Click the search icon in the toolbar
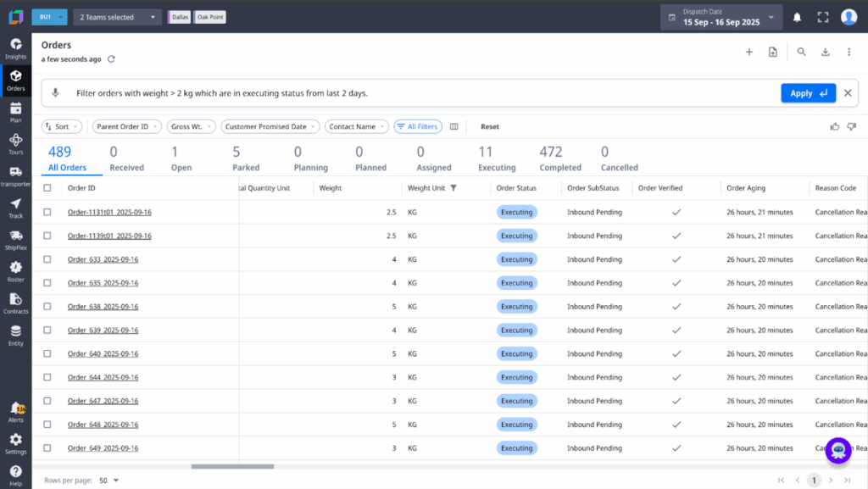The height and width of the screenshot is (489, 868). [x=801, y=52]
